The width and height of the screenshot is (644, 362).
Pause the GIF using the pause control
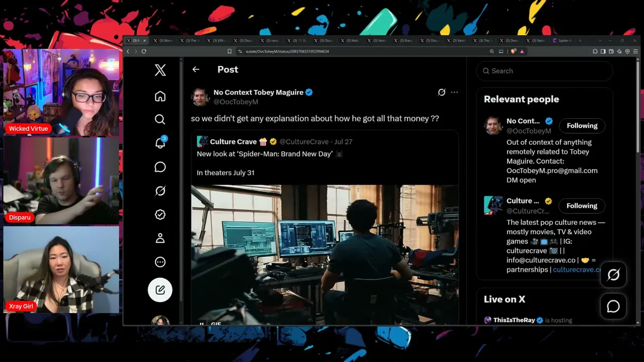coord(202,323)
